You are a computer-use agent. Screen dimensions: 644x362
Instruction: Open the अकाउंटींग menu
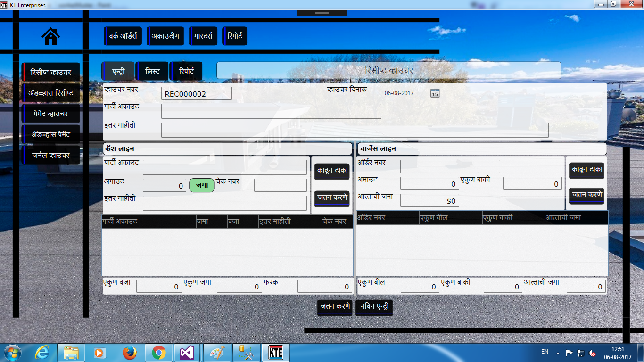165,36
